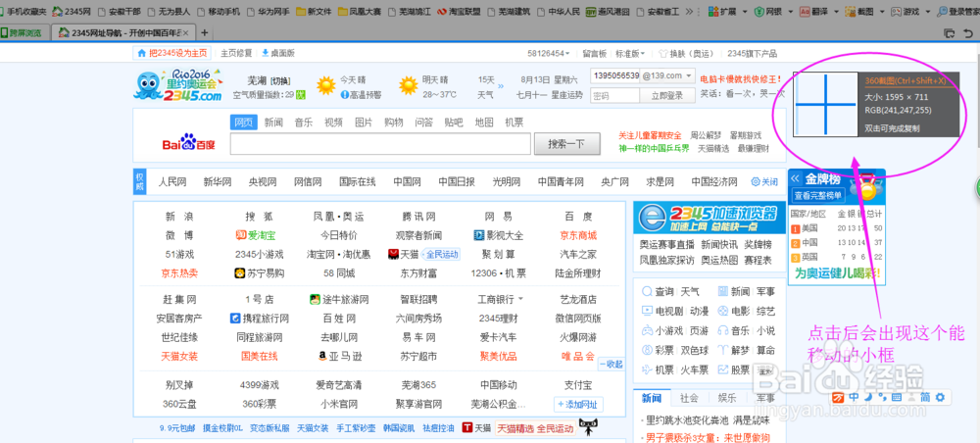The image size is (980, 443).
Task: Expand the 网银 dropdown arrow
Action: (x=791, y=12)
